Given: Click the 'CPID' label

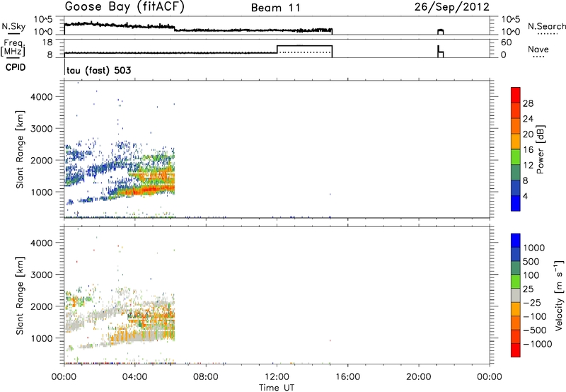Looking at the screenshot, I should point(16,67).
